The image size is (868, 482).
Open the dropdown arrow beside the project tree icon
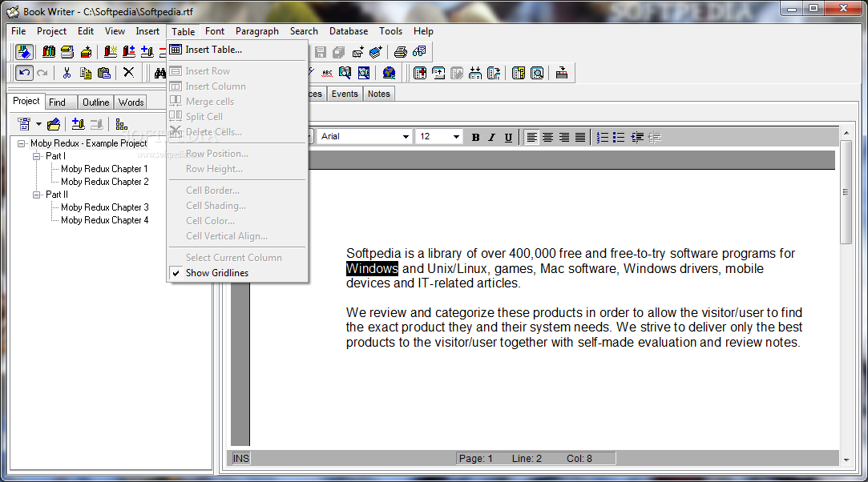[x=38, y=124]
